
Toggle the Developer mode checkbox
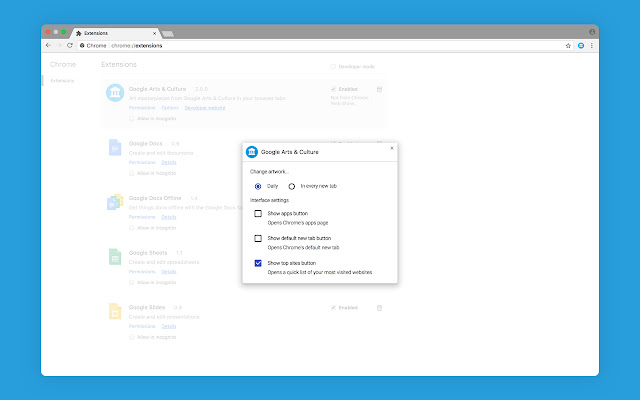pyautogui.click(x=333, y=67)
